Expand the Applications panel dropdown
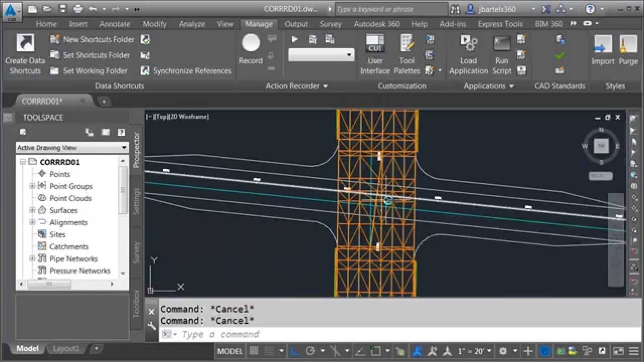Viewport: 644px width, 362px height. (489, 86)
